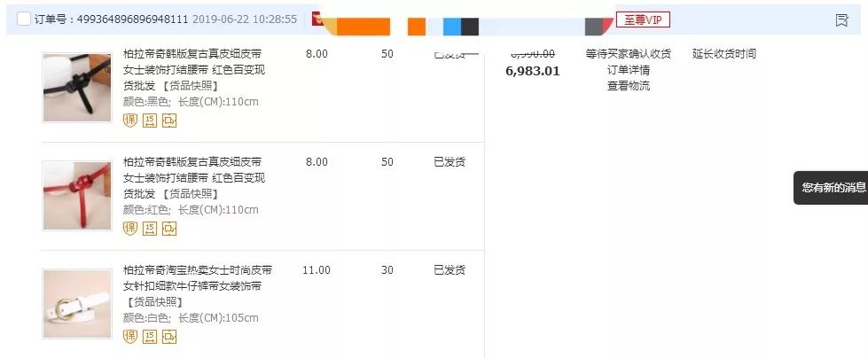Click the flag memo icon on order header
Image resolution: width=868 pixels, height=358 pixels.
click(841, 19)
